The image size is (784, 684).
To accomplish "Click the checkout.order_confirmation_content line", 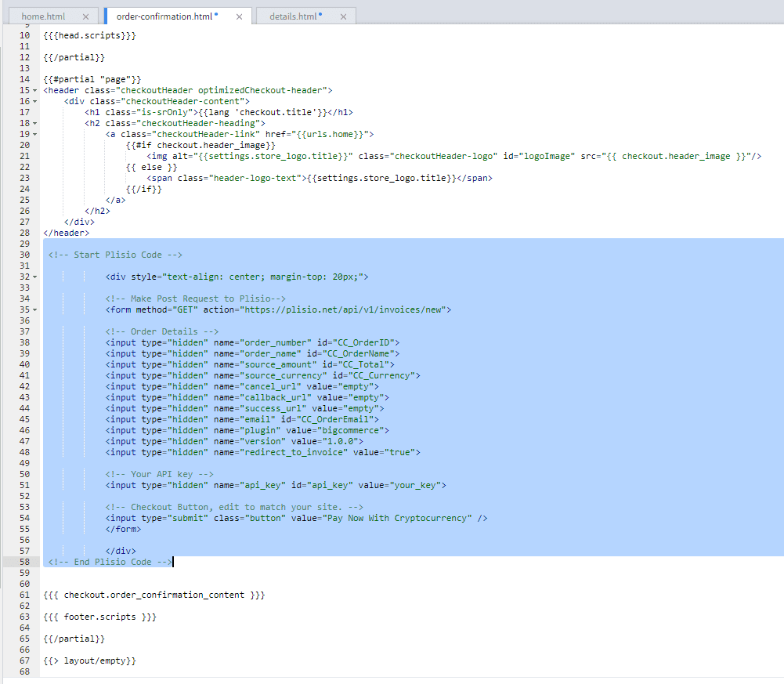I will pyautogui.click(x=154, y=595).
